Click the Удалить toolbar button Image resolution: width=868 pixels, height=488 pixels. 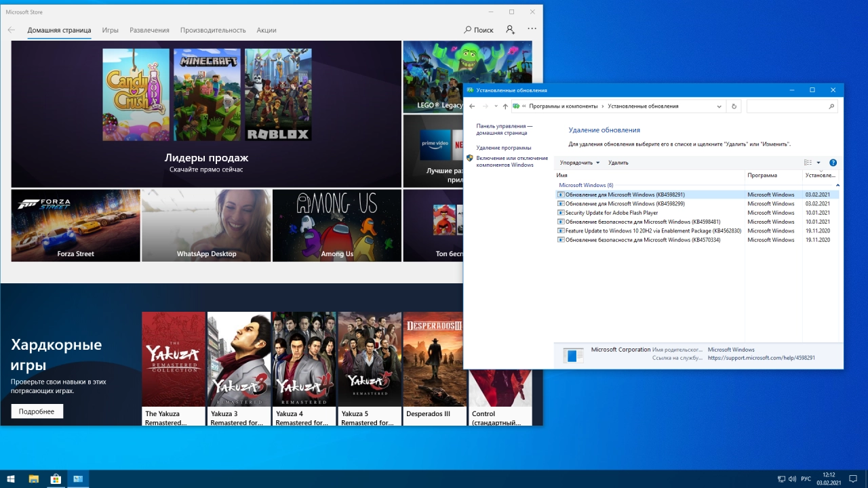(x=618, y=163)
